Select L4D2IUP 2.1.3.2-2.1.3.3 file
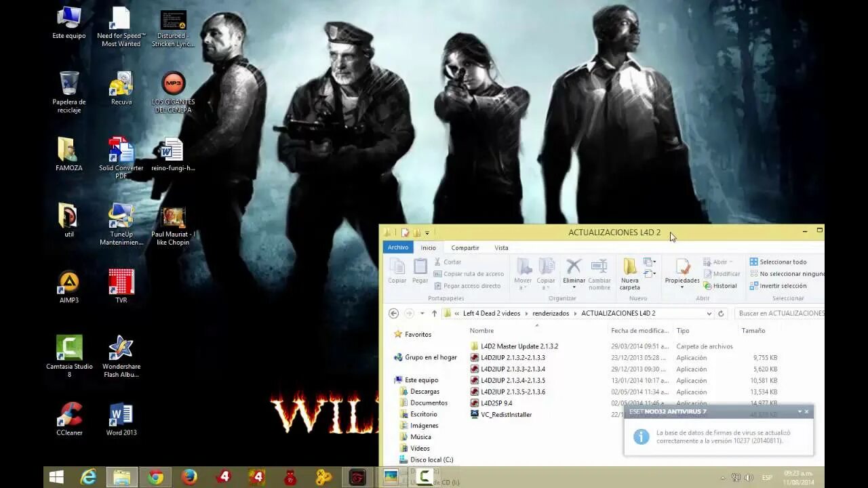The height and width of the screenshot is (488, 868). pyautogui.click(x=508, y=358)
